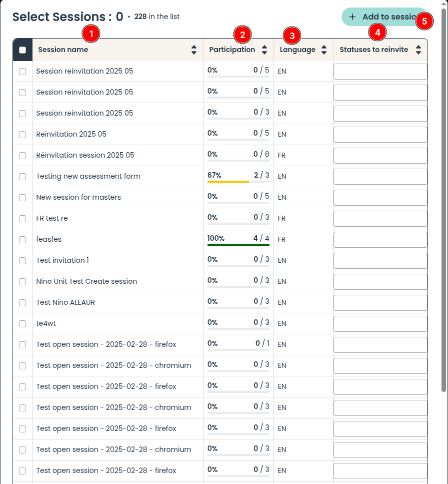Click the vertical scrollbar on the right
This screenshot has height=484, width=448.
(444, 200)
